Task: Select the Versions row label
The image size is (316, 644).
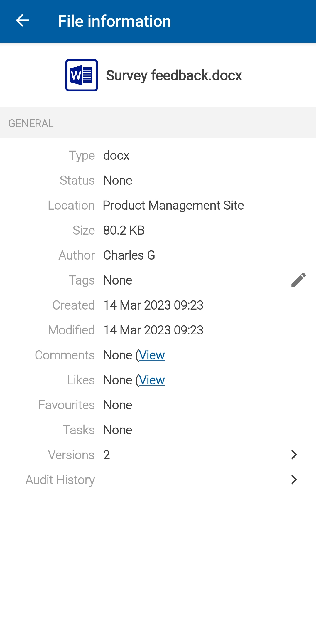Action: coord(71,455)
